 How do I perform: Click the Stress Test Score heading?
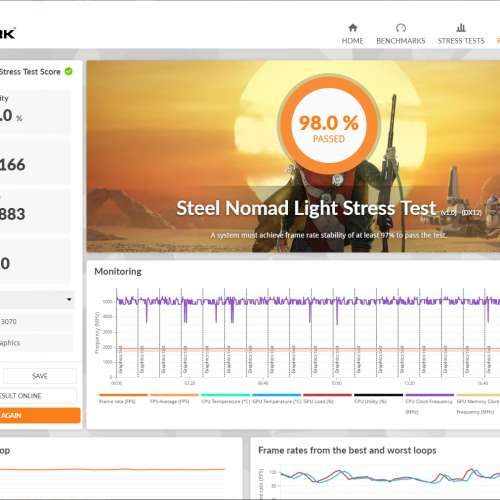30,72
